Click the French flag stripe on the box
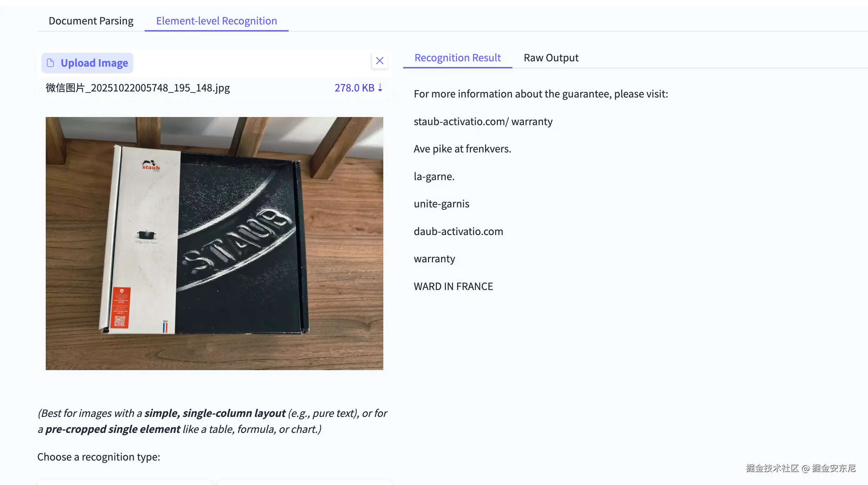 click(165, 327)
